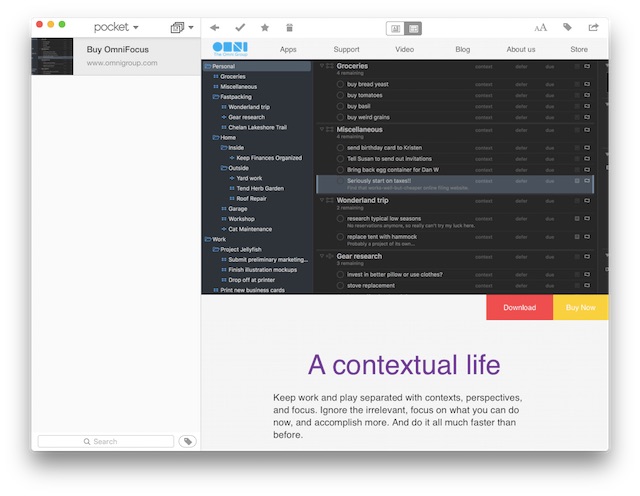Viewport: 640px width, 496px height.
Task: Click the Omni Group logo
Action: (x=230, y=49)
